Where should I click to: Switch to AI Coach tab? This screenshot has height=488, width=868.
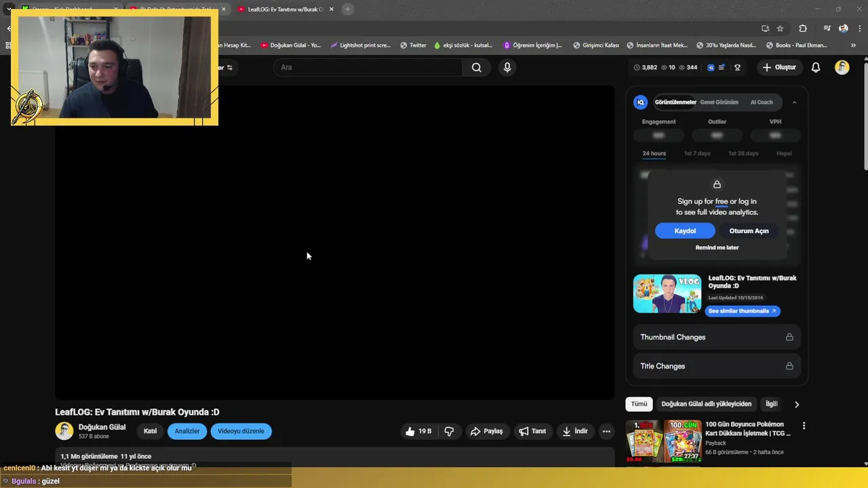click(x=761, y=102)
